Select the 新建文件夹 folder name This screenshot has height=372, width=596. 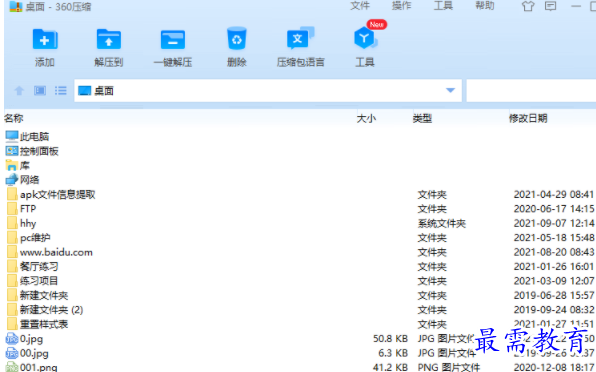[x=44, y=295]
